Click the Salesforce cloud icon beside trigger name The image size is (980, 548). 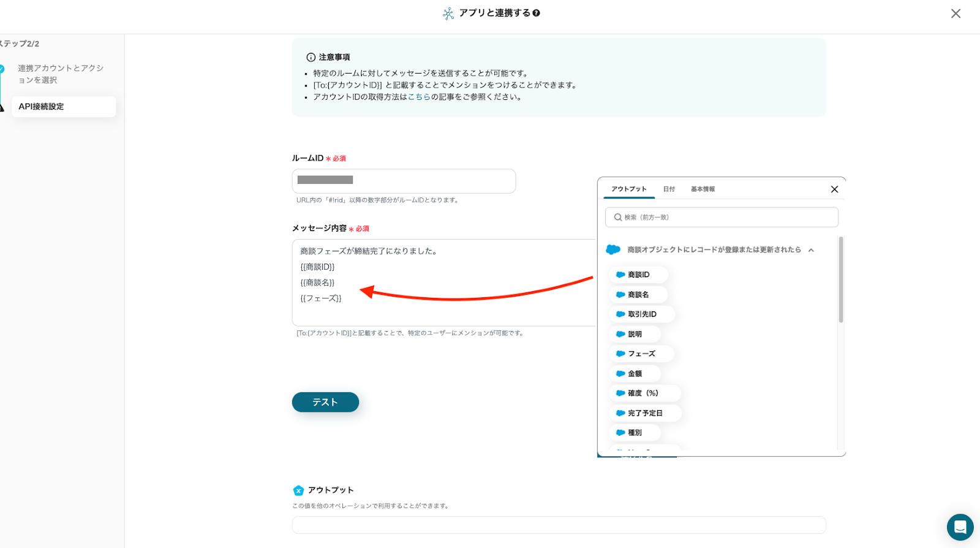[x=613, y=249]
